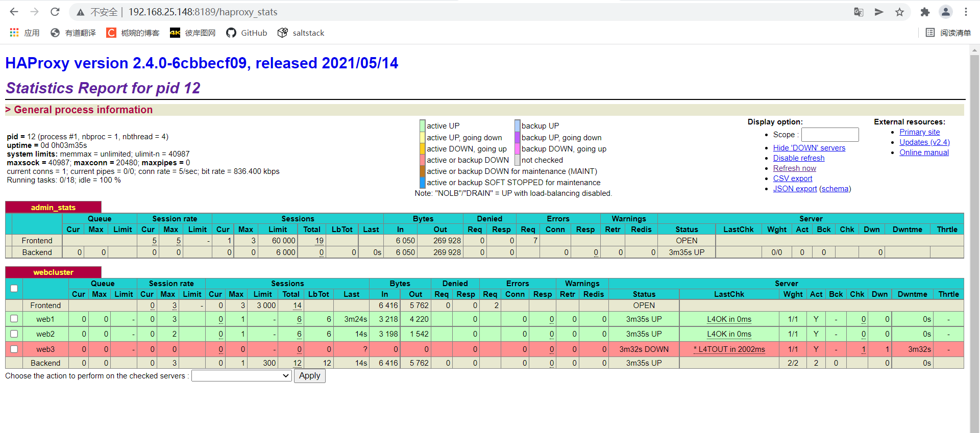980x433 pixels.
Task: Open the Updates (v2.4) link
Action: [x=924, y=142]
